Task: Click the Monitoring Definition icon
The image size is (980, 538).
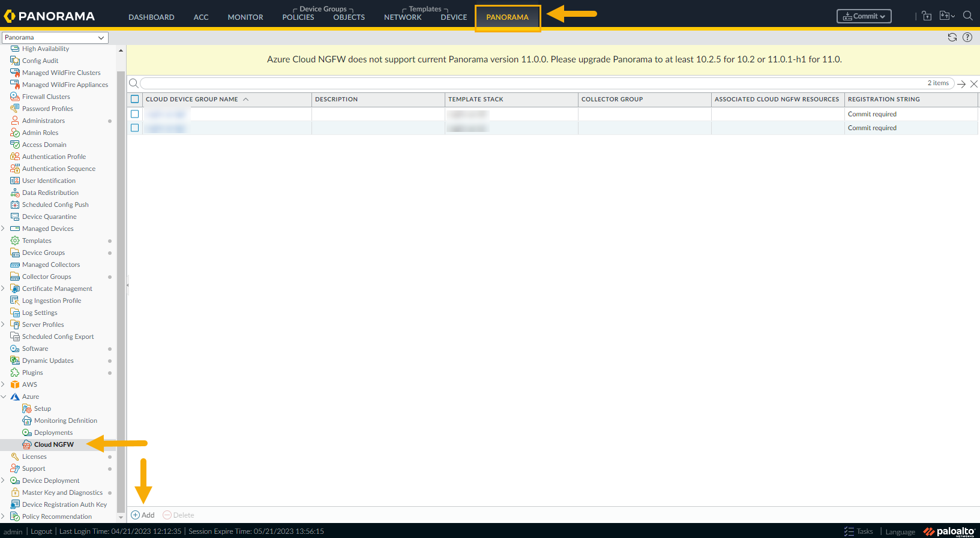Action: (x=27, y=420)
